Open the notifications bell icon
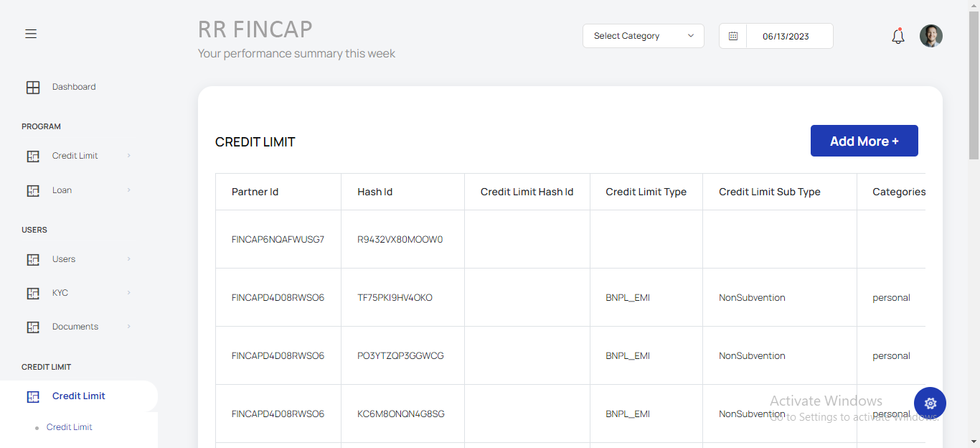 (897, 36)
